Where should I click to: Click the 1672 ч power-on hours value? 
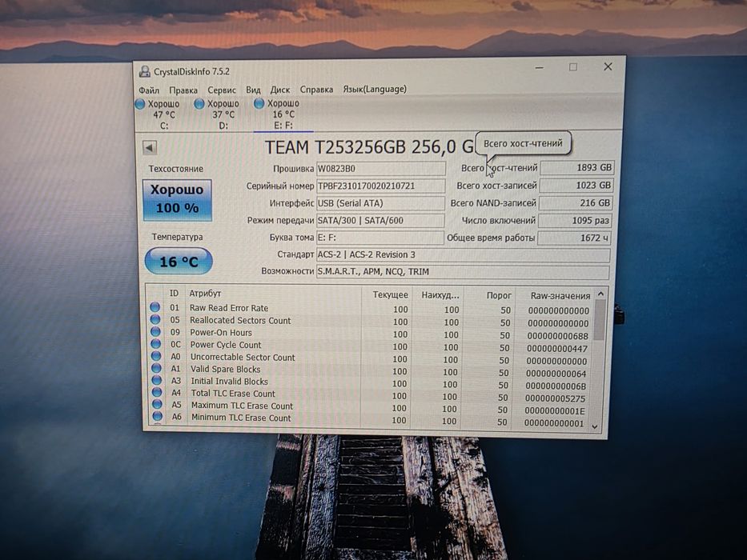coord(574,238)
